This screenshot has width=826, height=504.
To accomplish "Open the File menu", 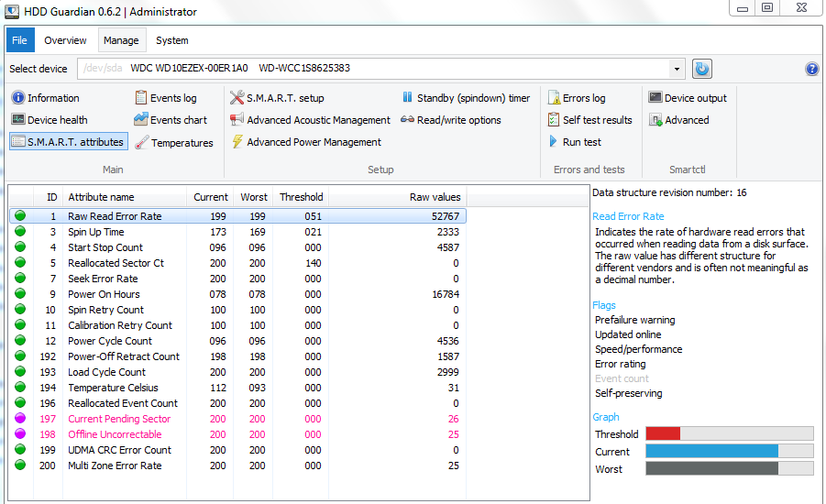I will coord(20,40).
